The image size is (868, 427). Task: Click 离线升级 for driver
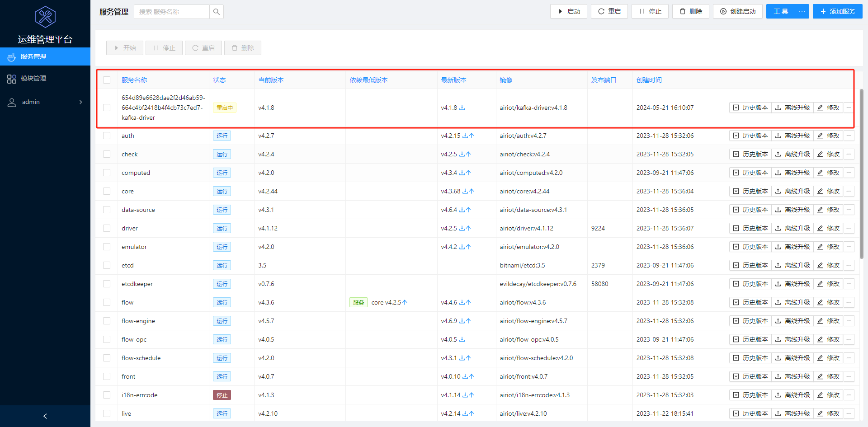tap(793, 228)
